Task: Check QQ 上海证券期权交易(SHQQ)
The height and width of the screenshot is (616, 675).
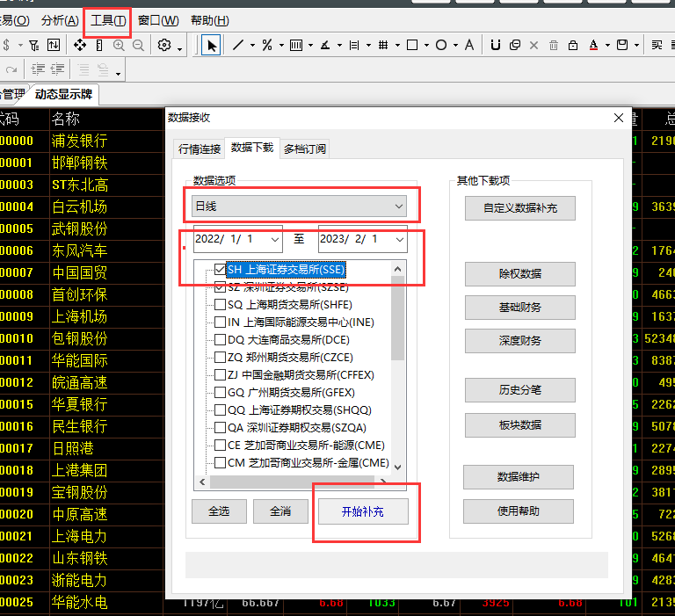Action: (220, 409)
